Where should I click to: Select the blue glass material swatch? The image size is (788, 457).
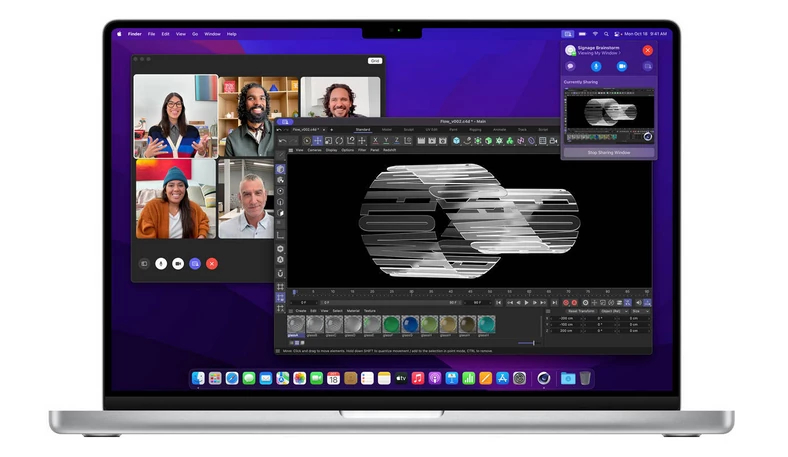click(410, 324)
